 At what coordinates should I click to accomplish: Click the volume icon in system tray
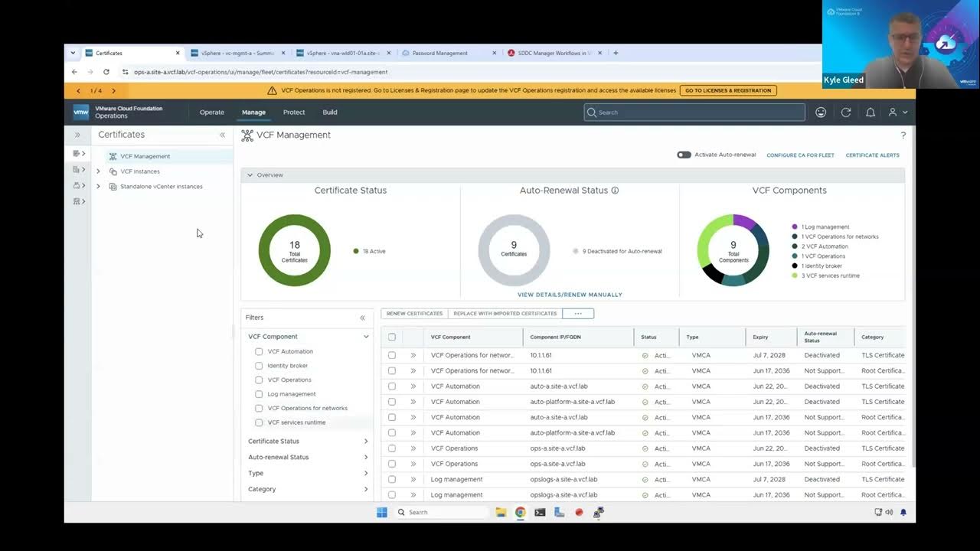tap(889, 512)
